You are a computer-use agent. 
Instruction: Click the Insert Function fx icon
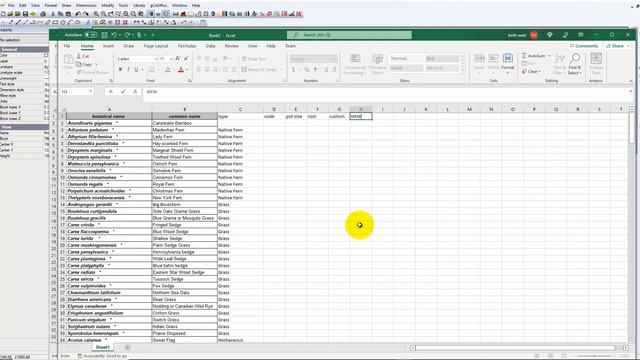[x=135, y=92]
